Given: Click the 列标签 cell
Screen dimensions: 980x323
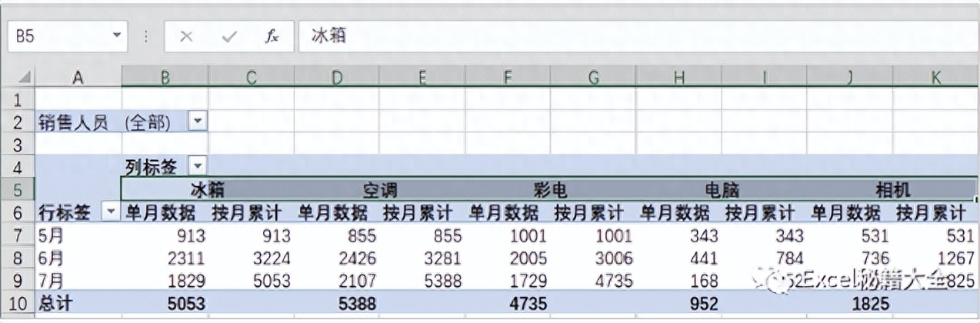Looking at the screenshot, I should [165, 166].
